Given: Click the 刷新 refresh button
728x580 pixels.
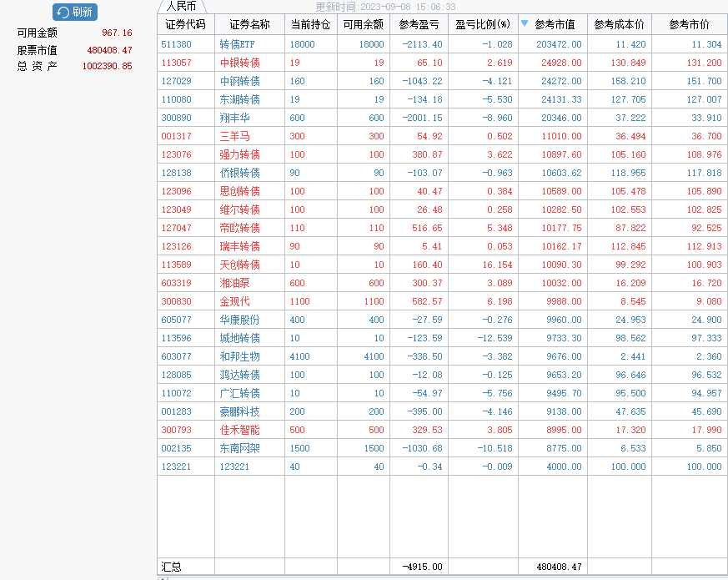Looking at the screenshot, I should [x=75, y=12].
